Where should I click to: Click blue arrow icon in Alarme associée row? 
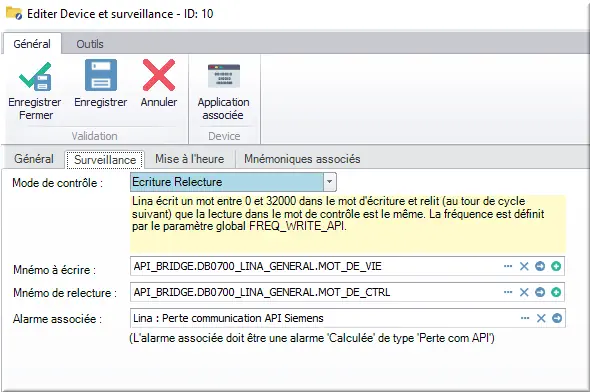pos(557,318)
